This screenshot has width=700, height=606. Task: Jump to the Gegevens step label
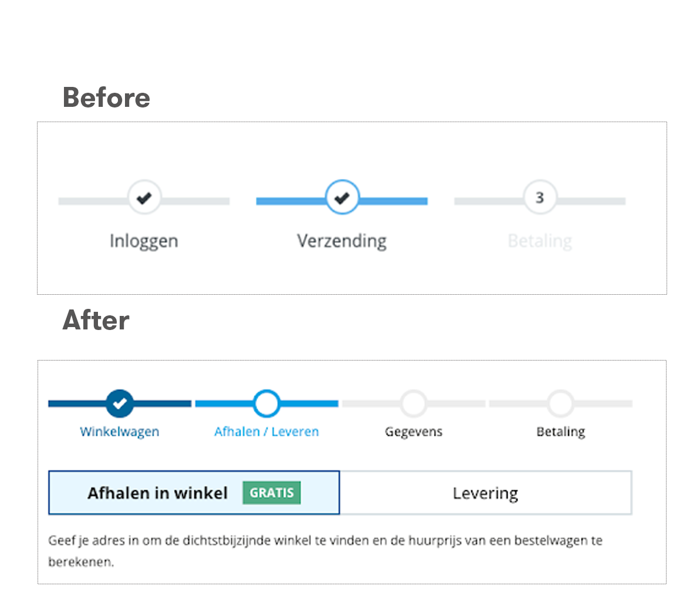414,432
